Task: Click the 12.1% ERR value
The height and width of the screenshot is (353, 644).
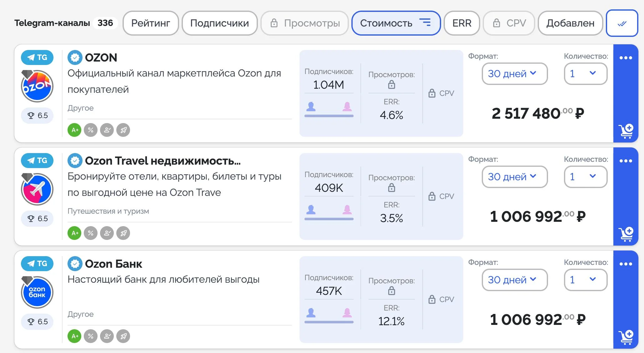Action: tap(391, 321)
